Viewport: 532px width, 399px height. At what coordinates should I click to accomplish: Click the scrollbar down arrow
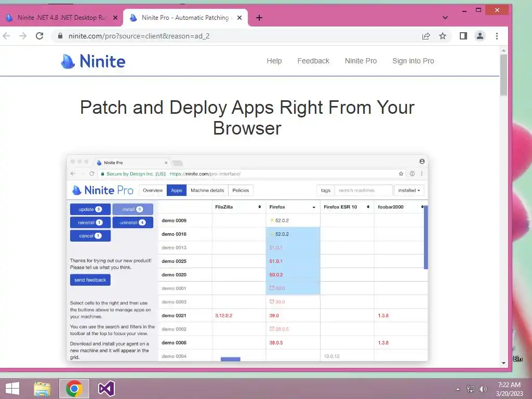(x=503, y=363)
